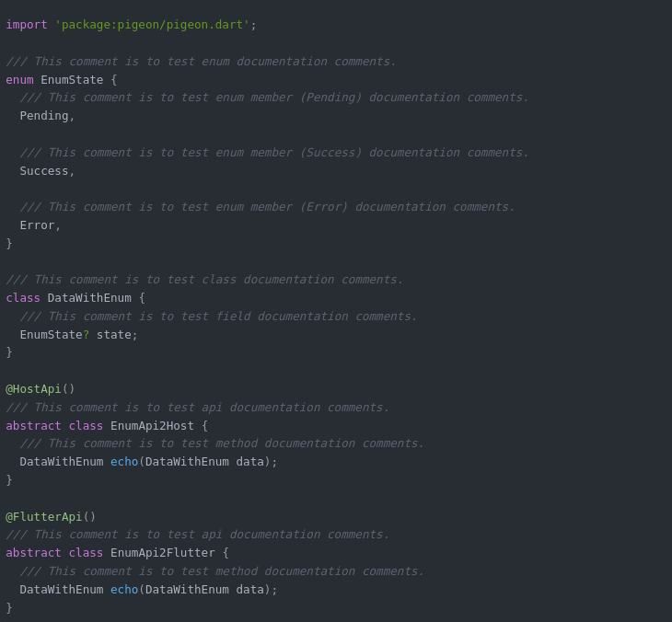The image size is (672, 622).
Task: Click the EnumState? type in the field declaration
Action: point(54,335)
